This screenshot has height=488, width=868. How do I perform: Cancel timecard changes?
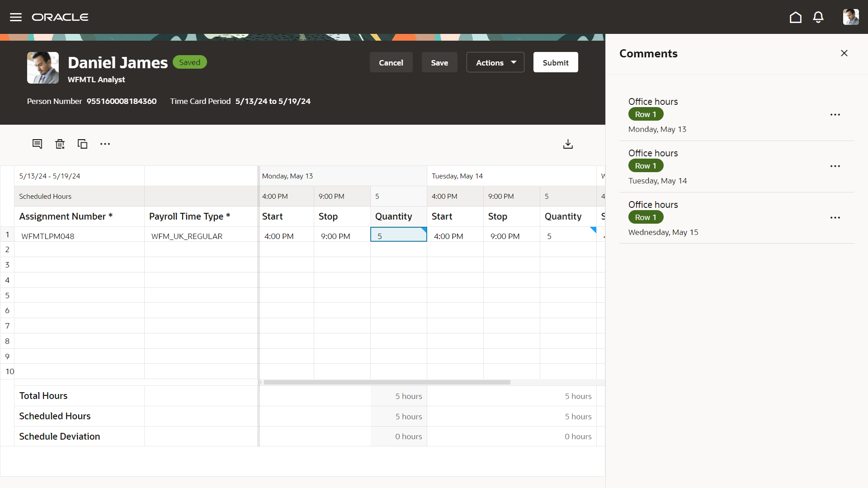point(391,62)
